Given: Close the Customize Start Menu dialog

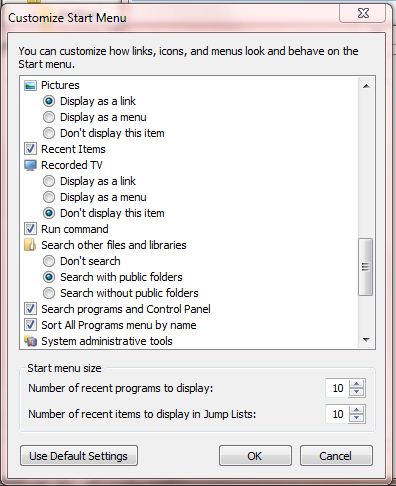Looking at the screenshot, I should pos(363,13).
